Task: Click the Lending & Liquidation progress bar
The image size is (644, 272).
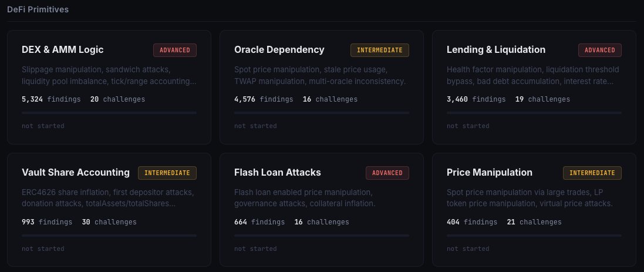Action: coord(534,113)
